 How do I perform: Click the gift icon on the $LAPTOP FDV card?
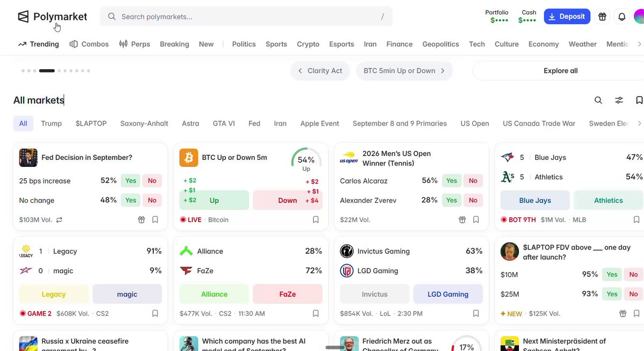click(623, 313)
